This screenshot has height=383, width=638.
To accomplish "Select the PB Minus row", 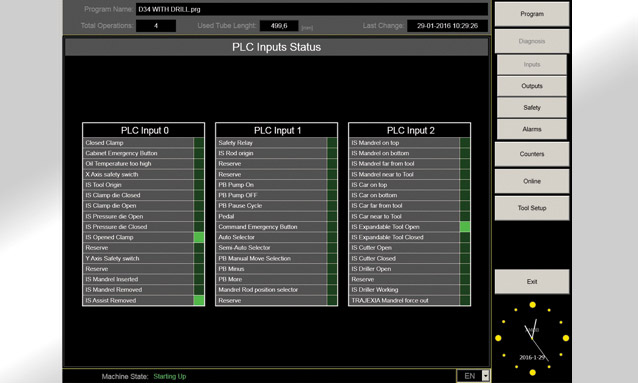I will point(276,269).
